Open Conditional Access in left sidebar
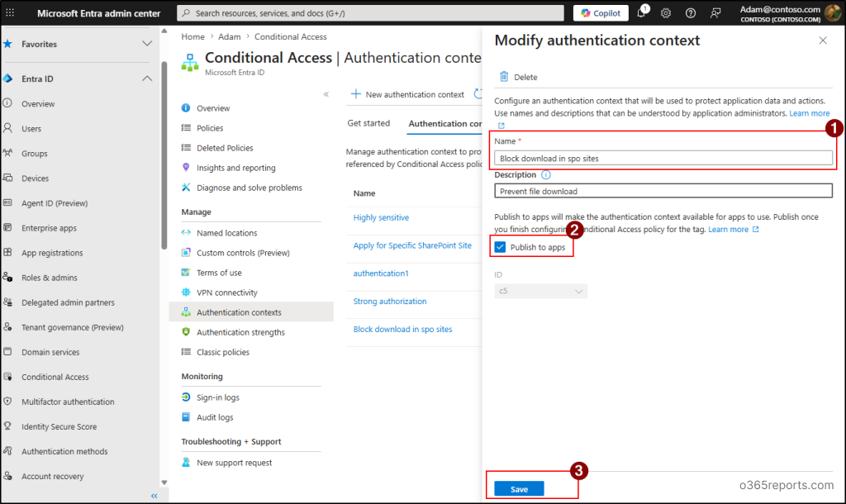The height and width of the screenshot is (504, 846). coord(55,377)
